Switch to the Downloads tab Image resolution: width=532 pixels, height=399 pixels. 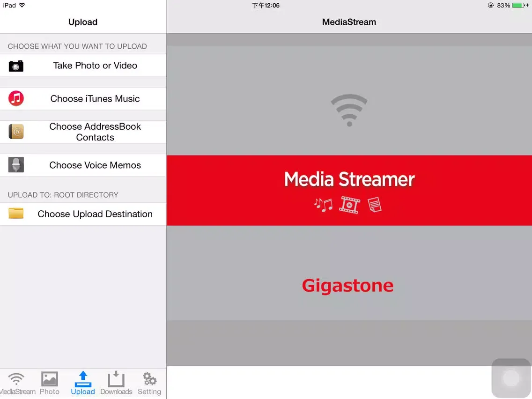pos(116,384)
